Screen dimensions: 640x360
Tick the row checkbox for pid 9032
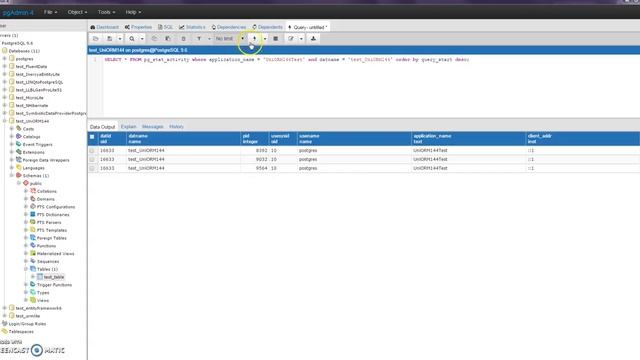click(92, 160)
